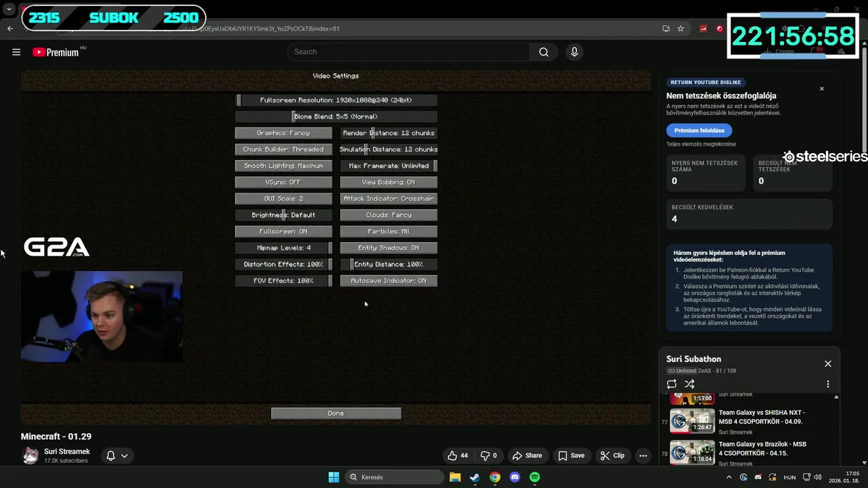The height and width of the screenshot is (488, 868).
Task: Cycle Attack Indicator: Crosshair option
Action: (389, 199)
